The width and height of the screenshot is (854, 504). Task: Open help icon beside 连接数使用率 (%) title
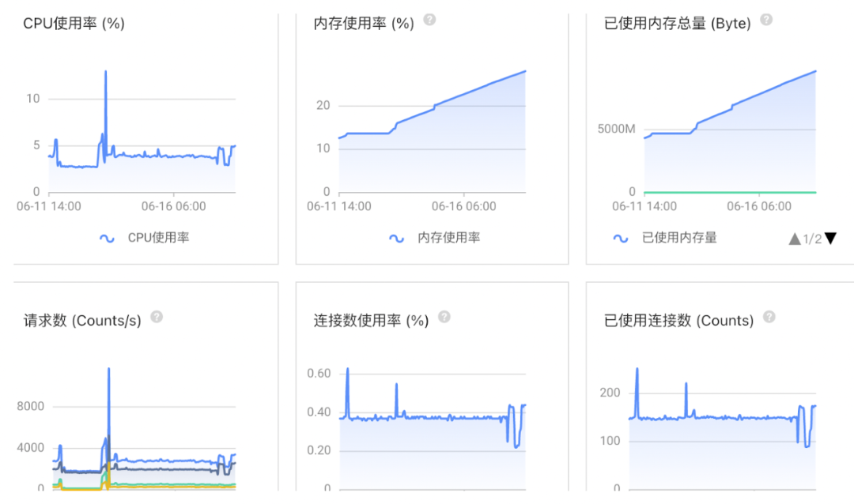click(444, 317)
